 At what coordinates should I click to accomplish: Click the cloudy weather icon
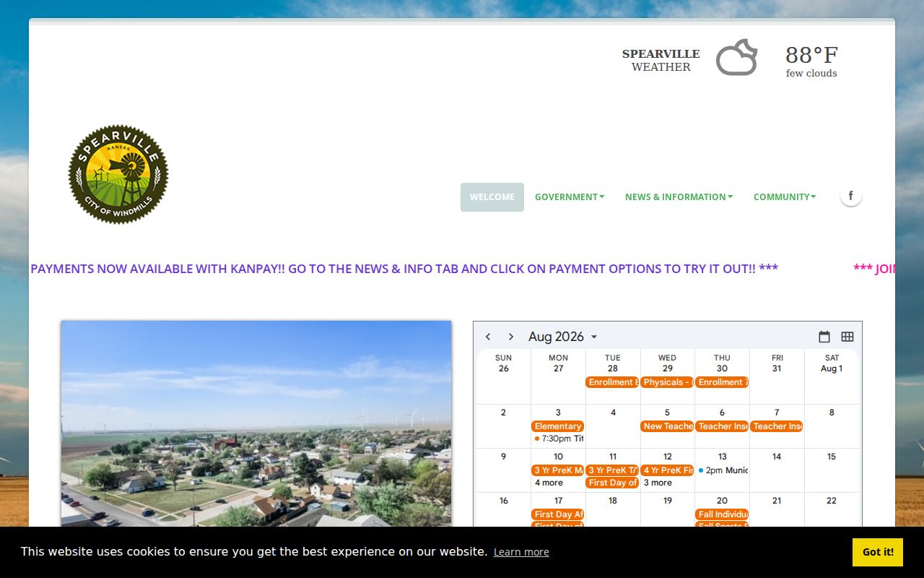pyautogui.click(x=737, y=58)
